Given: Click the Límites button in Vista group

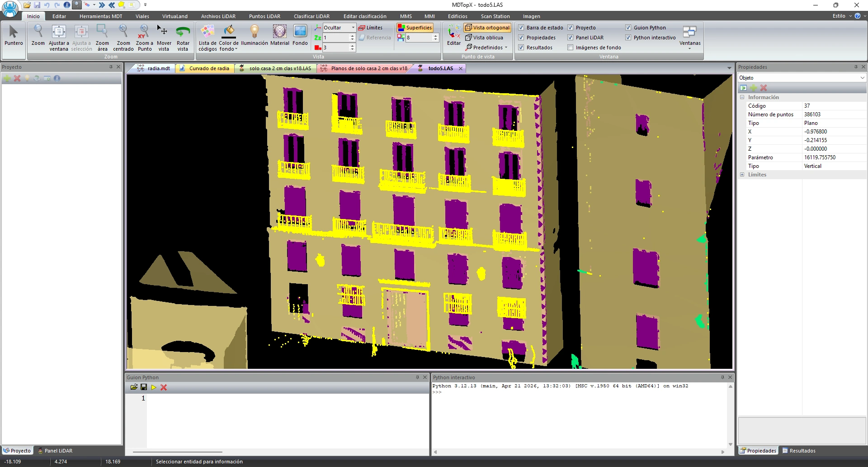Looking at the screenshot, I should click(370, 28).
